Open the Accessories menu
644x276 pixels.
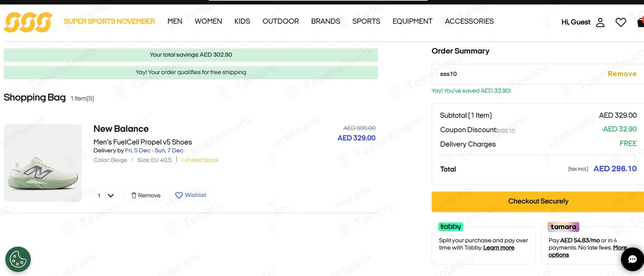(x=469, y=21)
